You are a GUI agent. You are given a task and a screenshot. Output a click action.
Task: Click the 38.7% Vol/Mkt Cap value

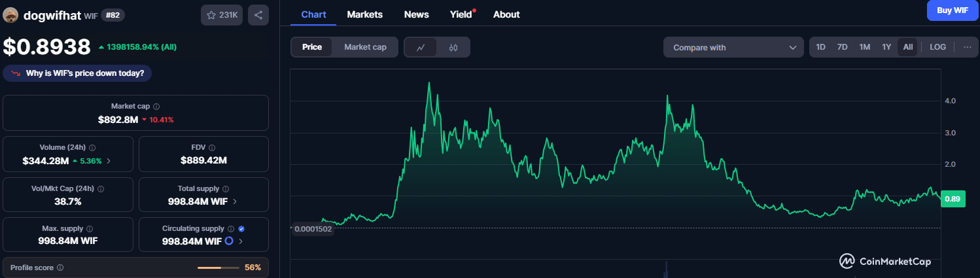click(x=68, y=201)
